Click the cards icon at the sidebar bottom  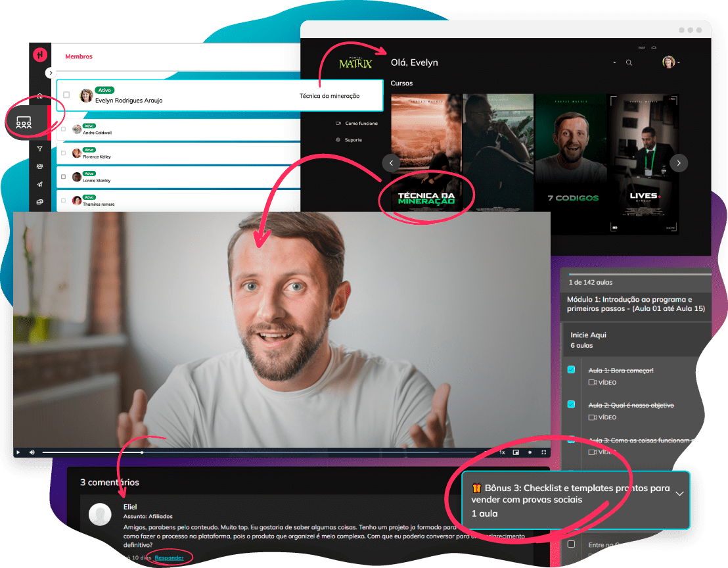point(40,202)
